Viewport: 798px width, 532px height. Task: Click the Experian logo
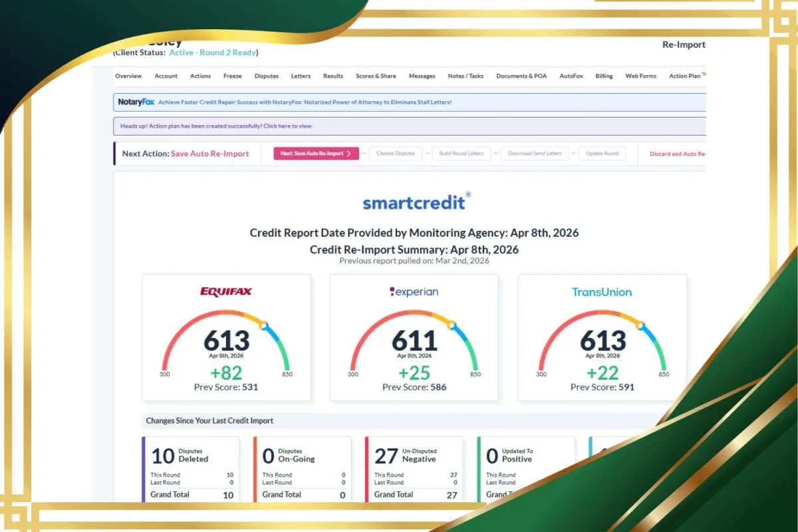click(414, 292)
